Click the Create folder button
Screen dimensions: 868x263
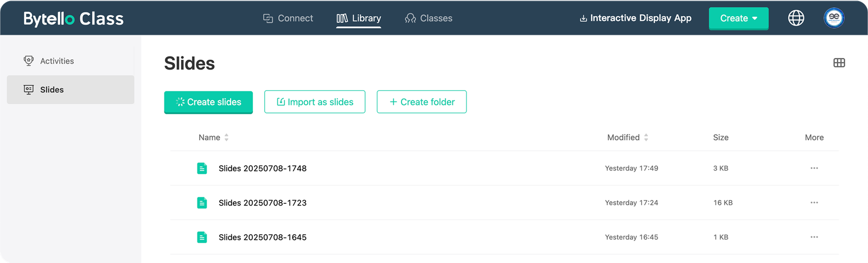tap(422, 102)
